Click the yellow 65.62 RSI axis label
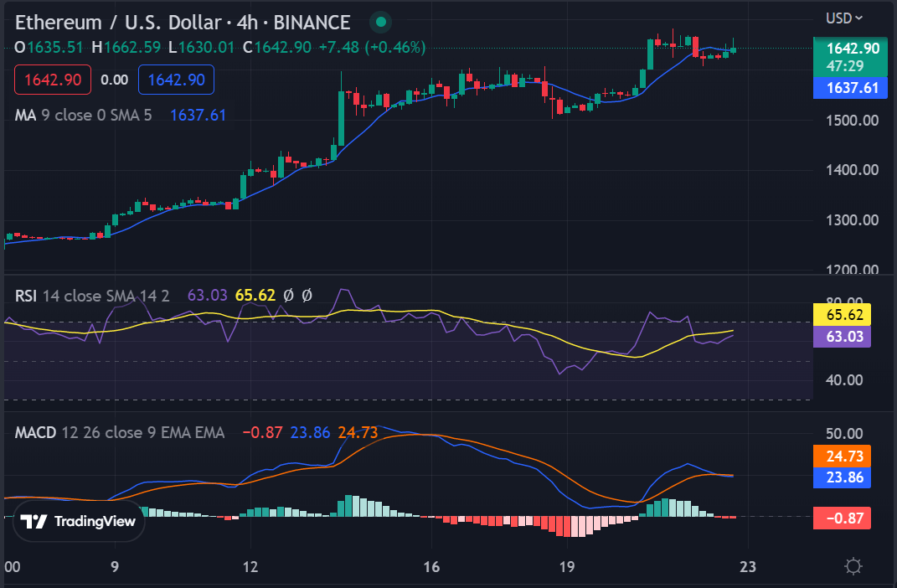Viewport: 897px width, 588px height. tap(843, 316)
